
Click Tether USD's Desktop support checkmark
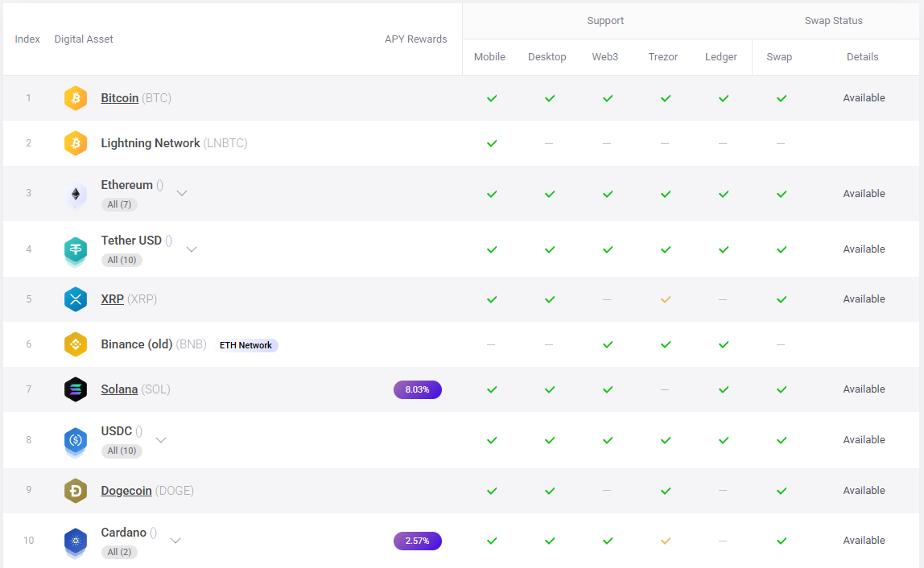point(549,249)
